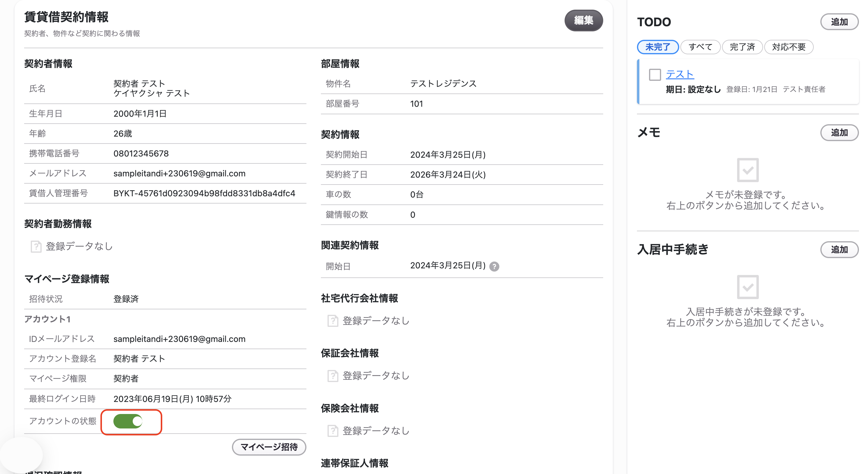This screenshot has width=868, height=474.
Task: Click the アカウント登録名 value 契約者 テスト
Action: pos(139,359)
